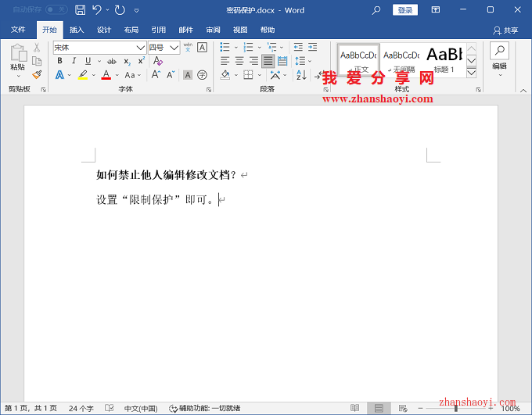Open borders dropdown arrow
Image resolution: width=532 pixels, height=415 pixels.
[x=260, y=75]
